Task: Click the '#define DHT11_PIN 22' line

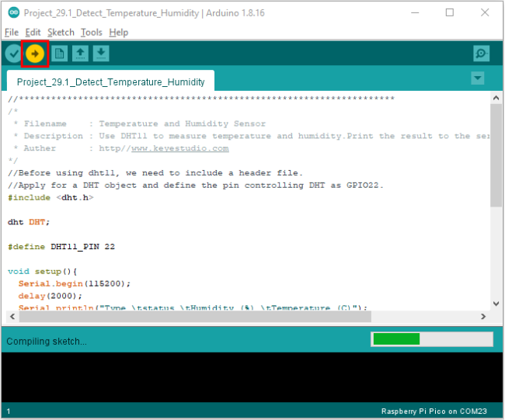Action: click(x=61, y=247)
